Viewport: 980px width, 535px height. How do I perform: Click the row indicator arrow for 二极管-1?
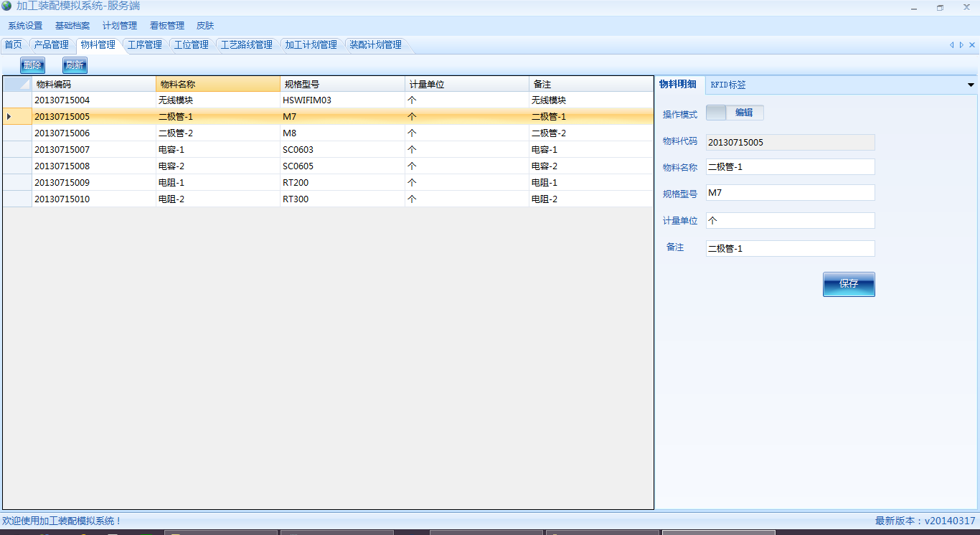pos(9,116)
